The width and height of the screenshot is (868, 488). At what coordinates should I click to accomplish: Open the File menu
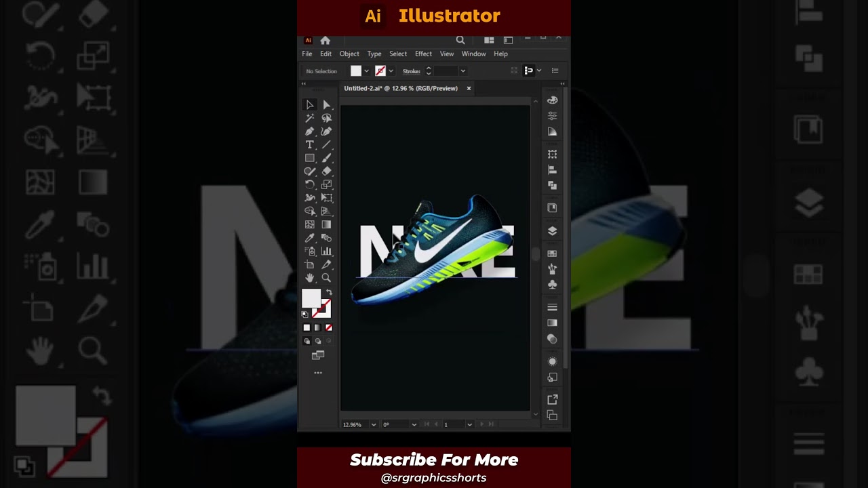click(307, 54)
